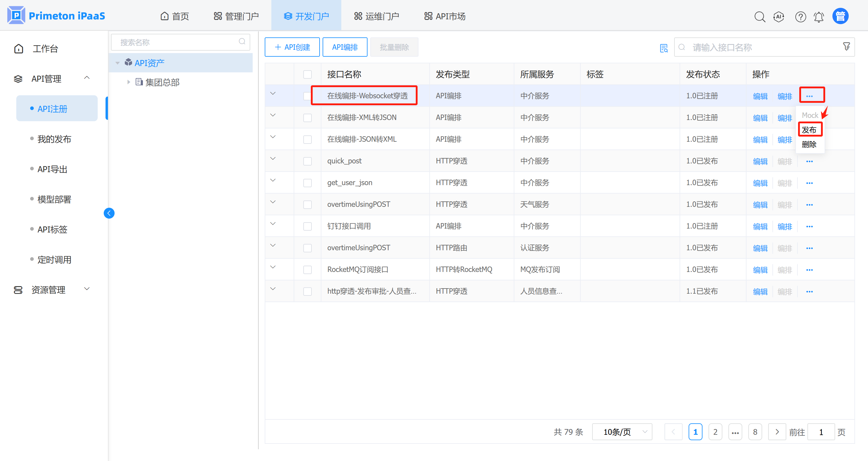
Task: Collapse sidebar with the blue arrow button
Action: tap(109, 213)
